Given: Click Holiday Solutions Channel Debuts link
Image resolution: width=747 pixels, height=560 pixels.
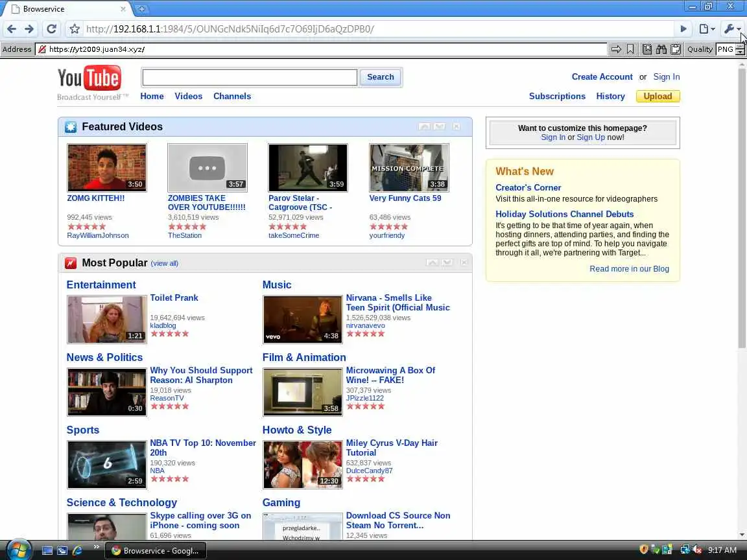Looking at the screenshot, I should [x=565, y=215].
